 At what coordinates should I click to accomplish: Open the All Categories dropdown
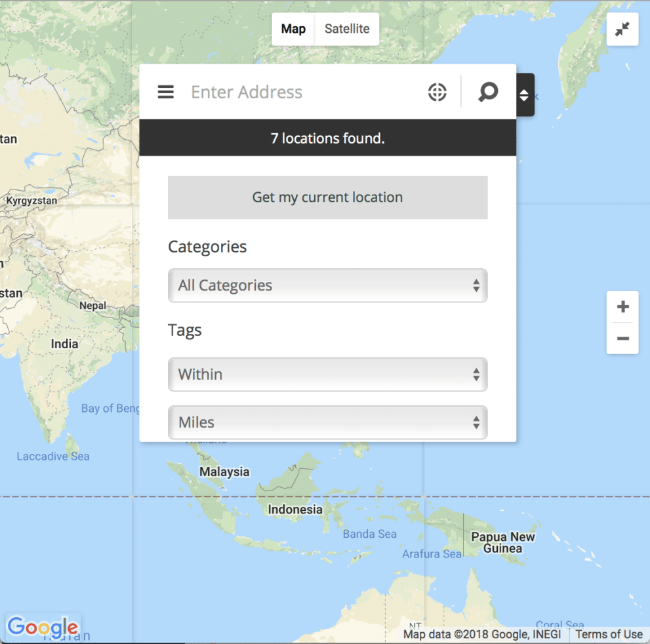click(x=327, y=285)
